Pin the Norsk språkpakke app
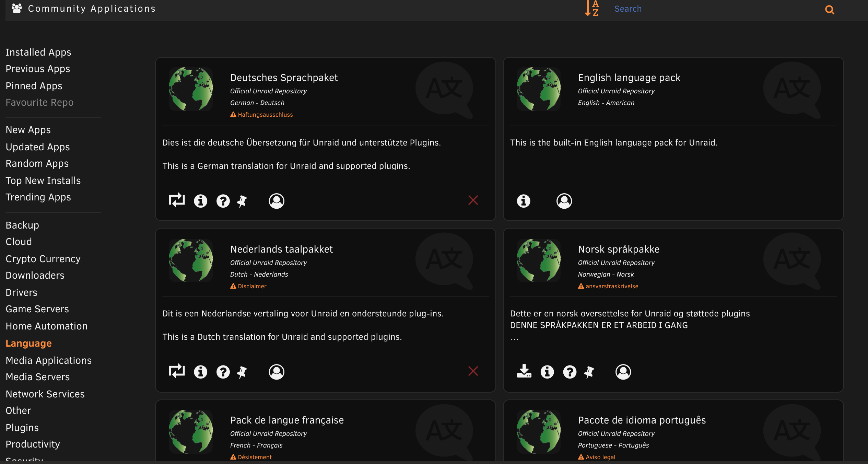 coord(589,372)
